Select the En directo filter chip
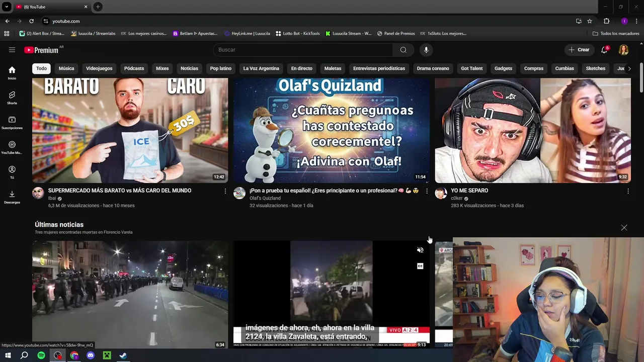 tap(302, 68)
